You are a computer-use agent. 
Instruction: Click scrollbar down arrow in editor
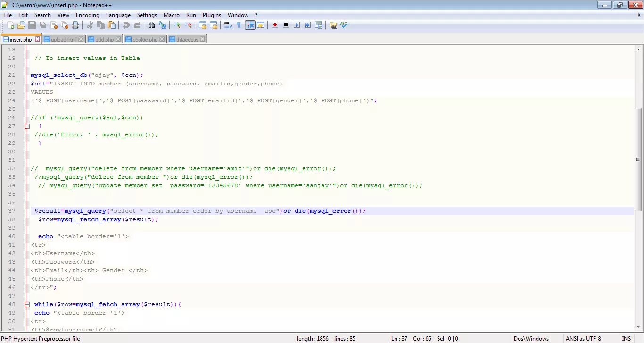[x=638, y=327]
